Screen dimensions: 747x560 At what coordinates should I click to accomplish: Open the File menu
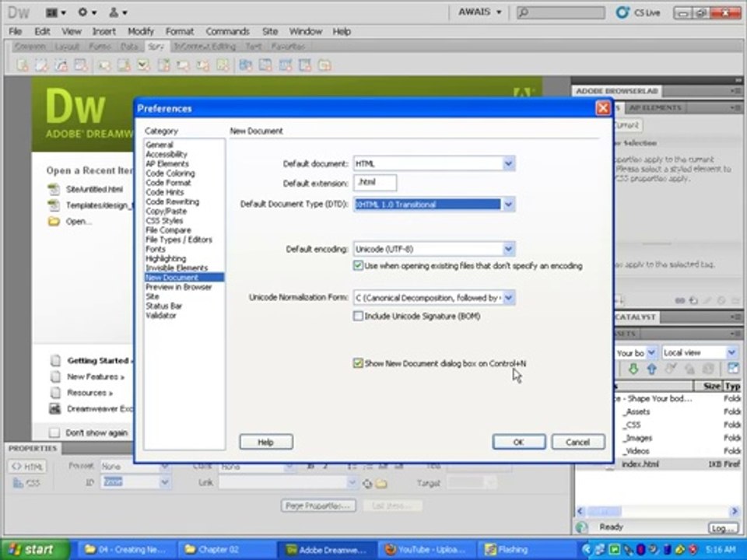16,31
